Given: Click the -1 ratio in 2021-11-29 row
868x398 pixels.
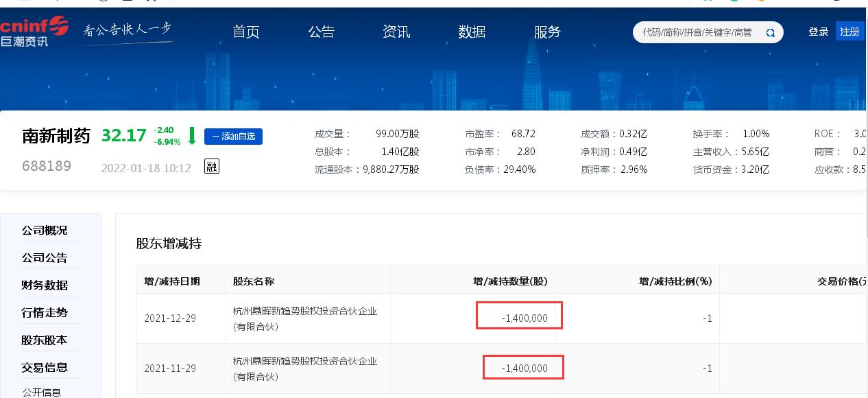Looking at the screenshot, I should [708, 368].
